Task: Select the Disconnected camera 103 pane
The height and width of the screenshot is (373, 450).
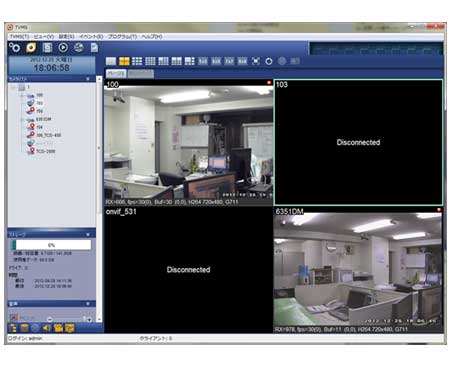Action: coord(358,142)
